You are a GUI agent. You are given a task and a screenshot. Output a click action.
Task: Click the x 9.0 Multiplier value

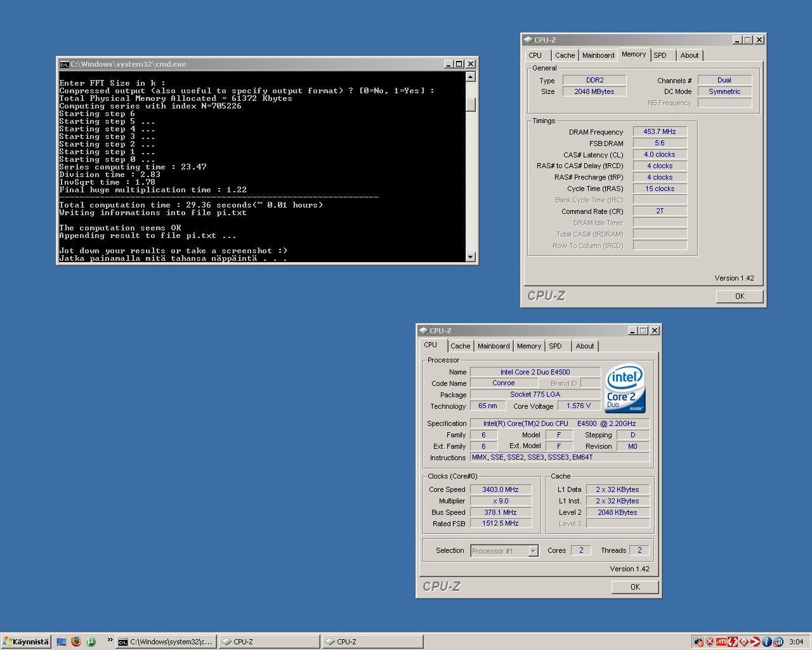point(501,501)
